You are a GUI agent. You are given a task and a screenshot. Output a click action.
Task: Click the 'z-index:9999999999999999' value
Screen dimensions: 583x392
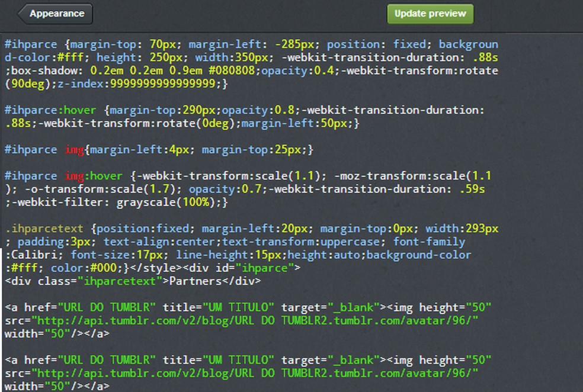click(136, 84)
